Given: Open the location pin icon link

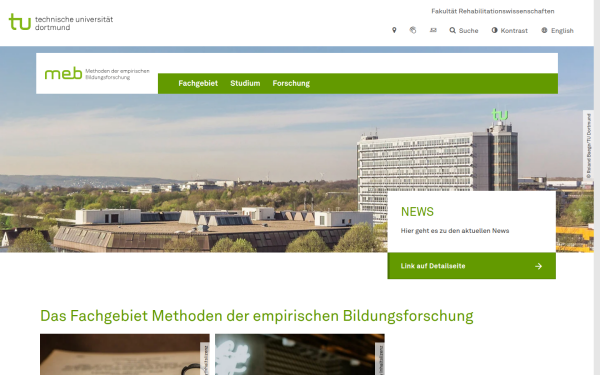Looking at the screenshot, I should [394, 30].
